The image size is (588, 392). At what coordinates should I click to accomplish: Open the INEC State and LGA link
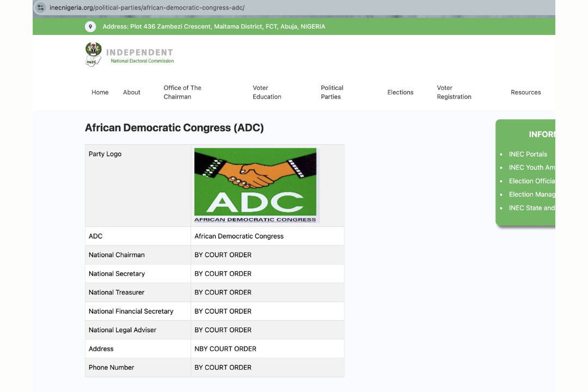[x=531, y=208]
